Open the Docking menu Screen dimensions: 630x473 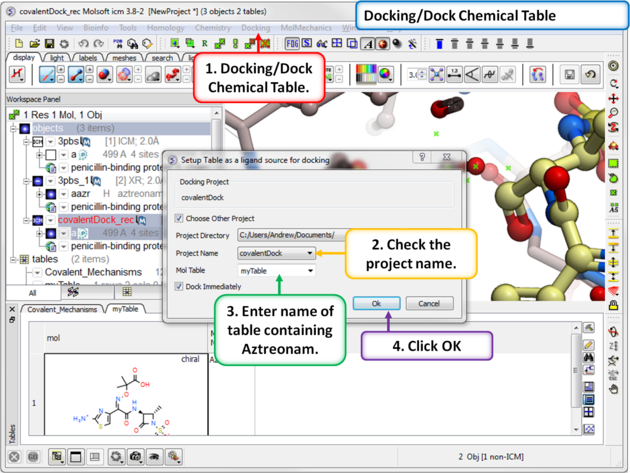click(256, 28)
